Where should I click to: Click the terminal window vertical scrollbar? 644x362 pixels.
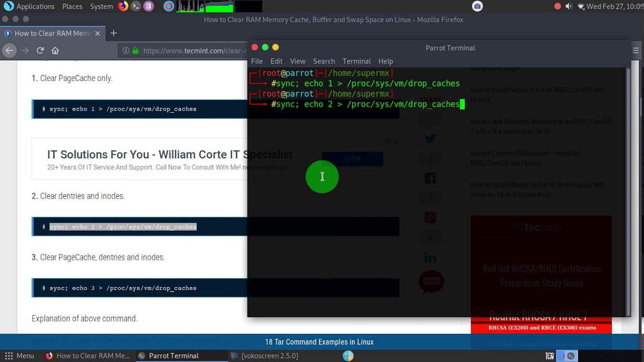[628, 192]
